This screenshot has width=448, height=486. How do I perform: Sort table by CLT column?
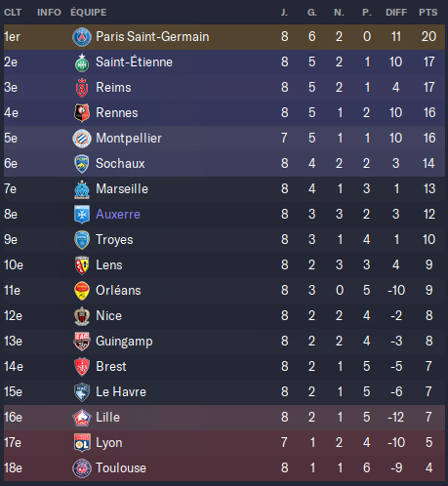pyautogui.click(x=13, y=13)
